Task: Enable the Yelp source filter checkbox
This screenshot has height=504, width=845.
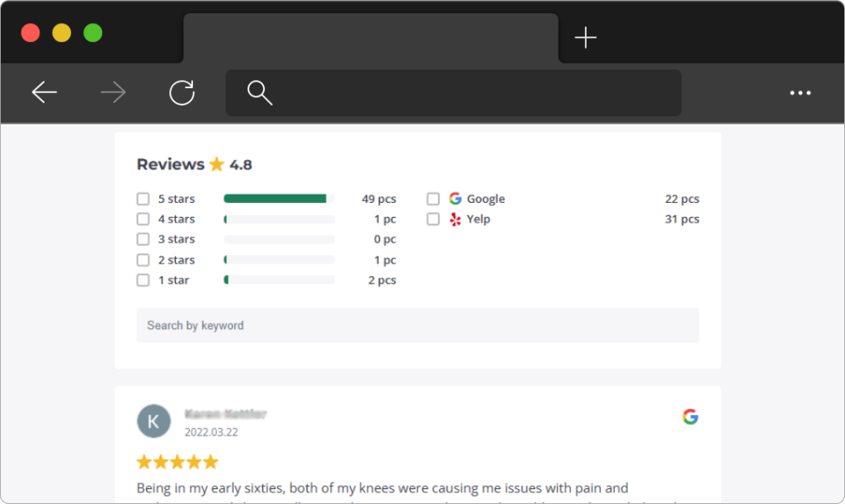Action: (433, 219)
